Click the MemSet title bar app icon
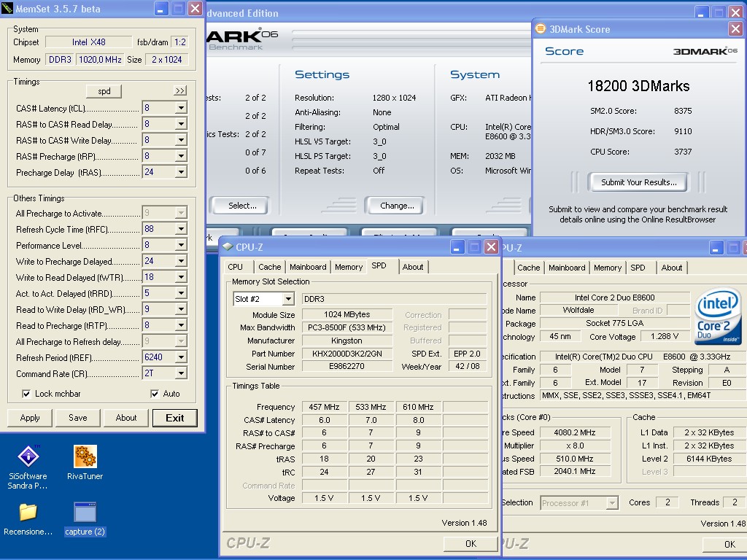Screen dimensions: 747x560 tap(7, 9)
